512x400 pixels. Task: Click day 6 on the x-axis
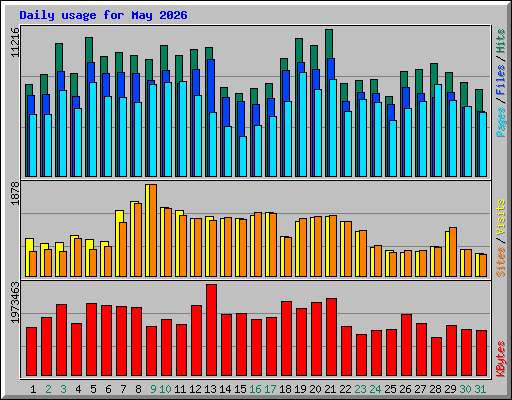click(x=108, y=389)
